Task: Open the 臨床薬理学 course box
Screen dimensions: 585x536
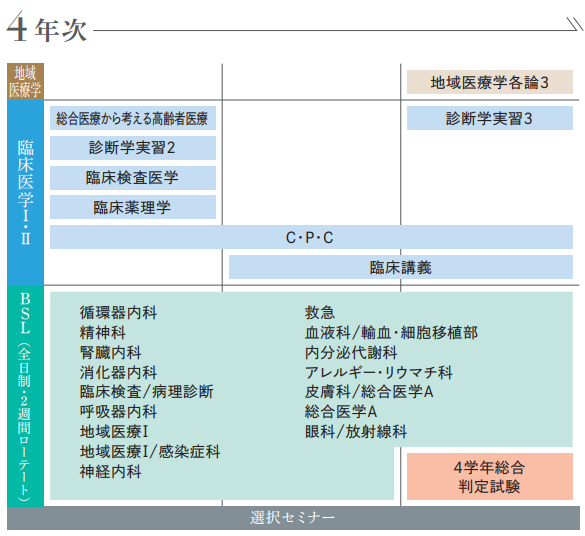Action: (133, 207)
